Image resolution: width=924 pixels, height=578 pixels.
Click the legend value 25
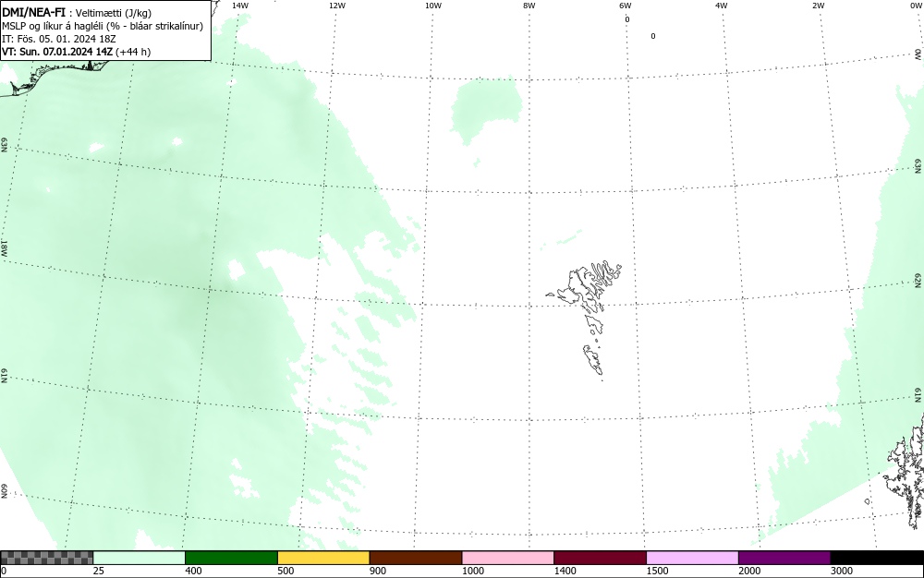coord(99,571)
